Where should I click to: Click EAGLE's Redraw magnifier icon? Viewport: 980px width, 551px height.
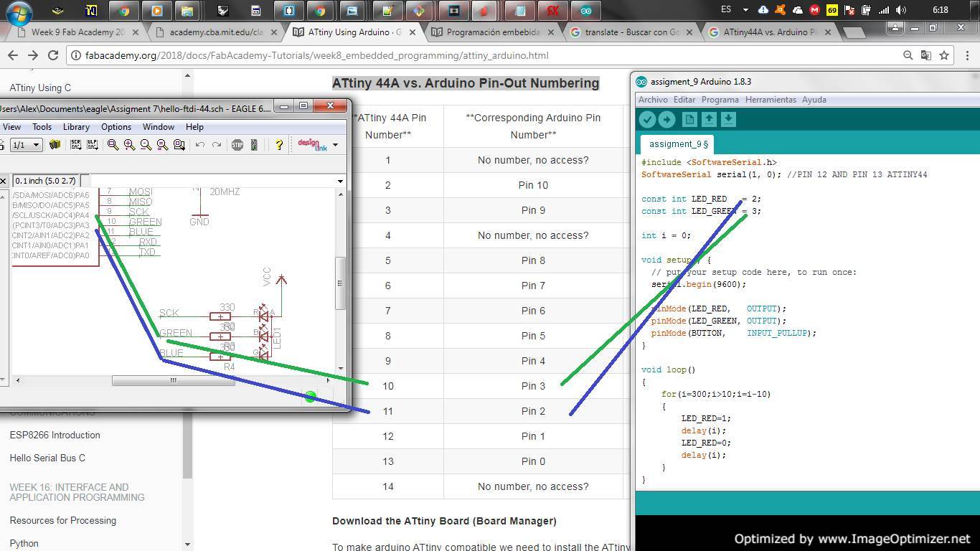tap(162, 145)
